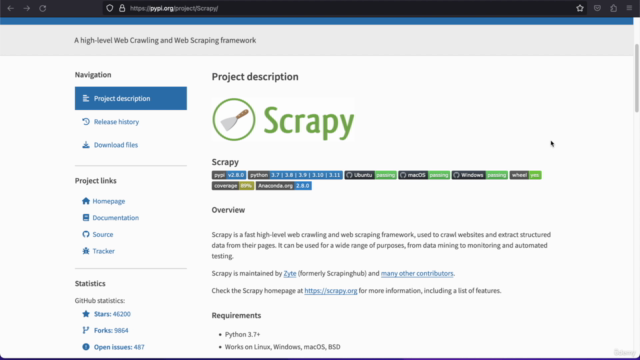Image resolution: width=640 pixels, height=360 pixels.
Task: Open the Stars: 46200 GitHub link
Action: (112, 314)
